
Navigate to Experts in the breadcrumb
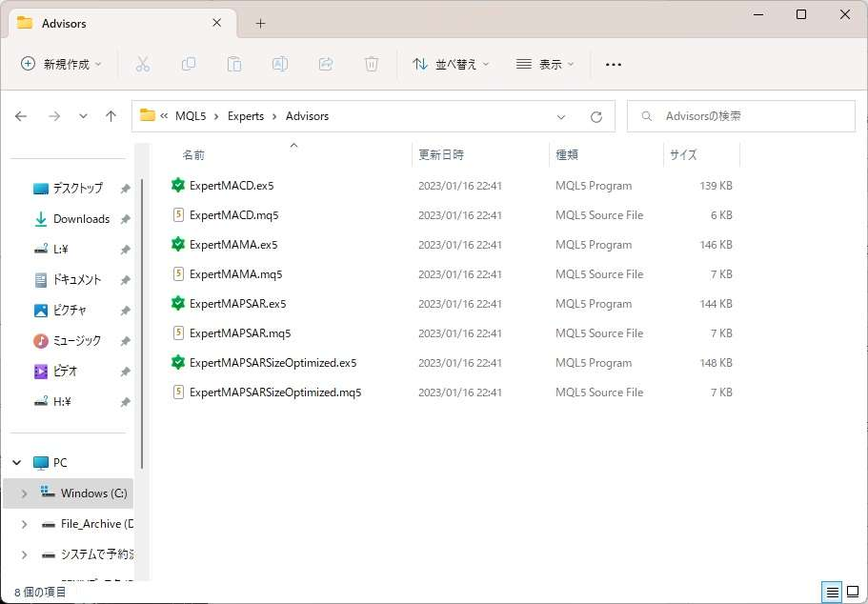point(246,116)
